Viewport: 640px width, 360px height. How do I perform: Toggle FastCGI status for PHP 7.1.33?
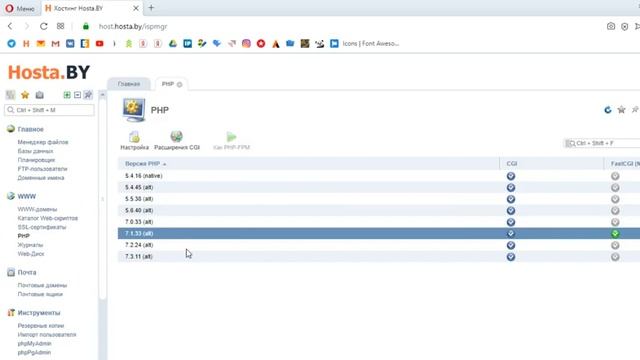615,233
